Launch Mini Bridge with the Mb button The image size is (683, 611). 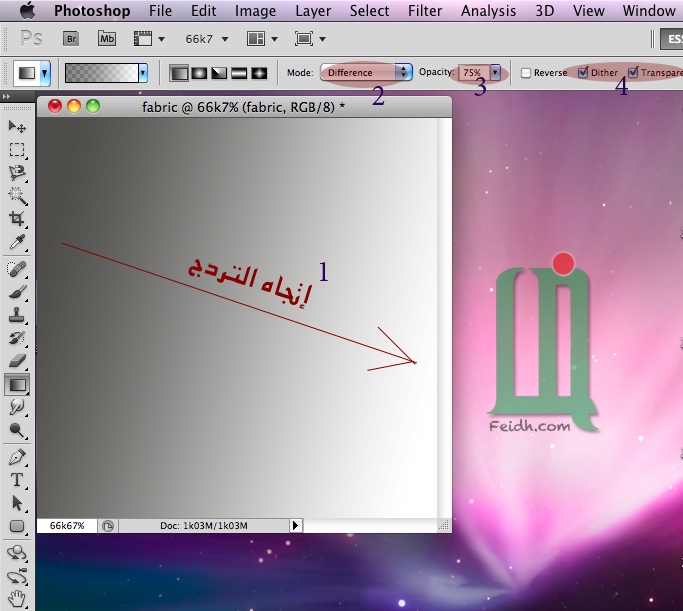(x=107, y=39)
